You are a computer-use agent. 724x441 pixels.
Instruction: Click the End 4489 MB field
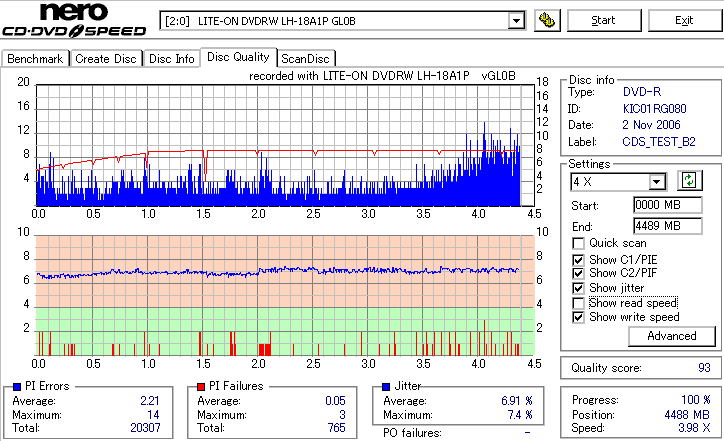point(668,226)
